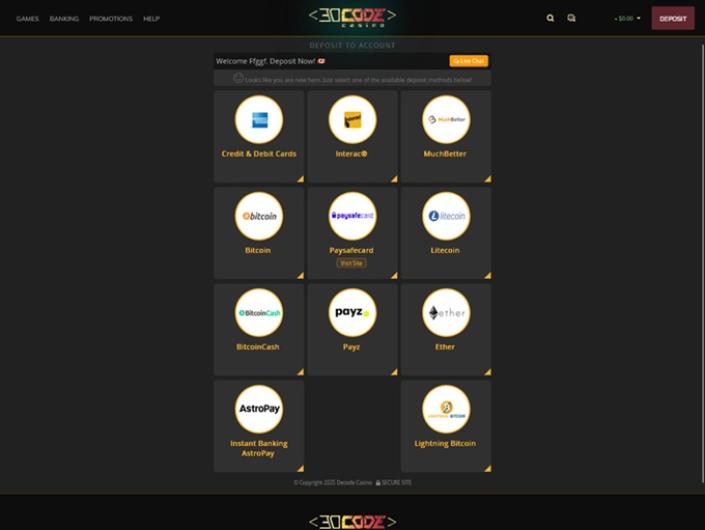Image resolution: width=705 pixels, height=530 pixels.
Task: Pick the Bitcoin deposit icon
Action: 259,216
